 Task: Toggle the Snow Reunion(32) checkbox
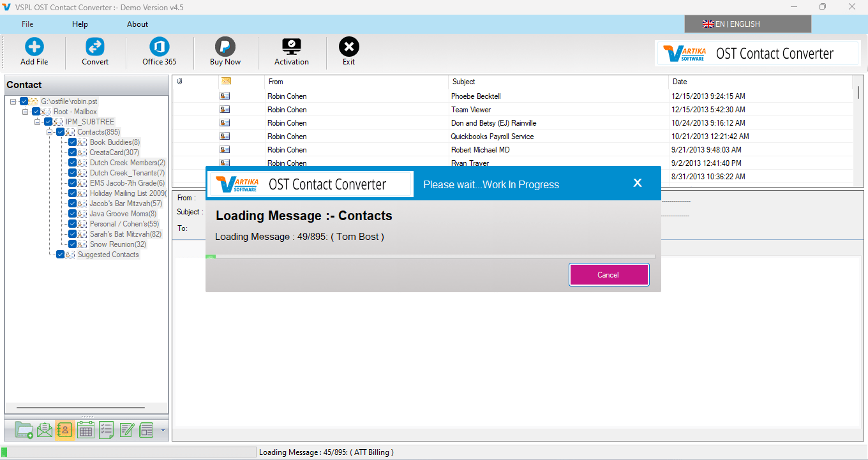click(x=72, y=244)
